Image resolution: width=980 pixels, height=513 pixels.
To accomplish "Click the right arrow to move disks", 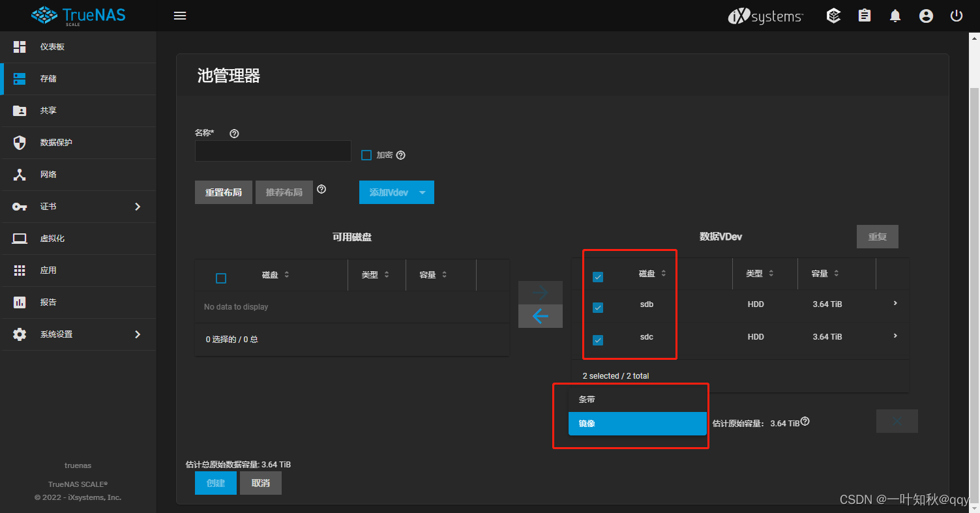I will [x=541, y=293].
